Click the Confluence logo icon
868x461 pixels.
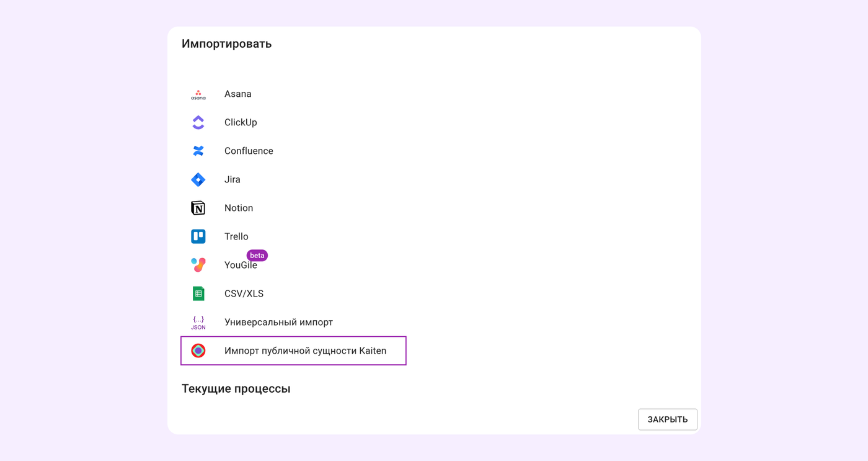pos(198,151)
